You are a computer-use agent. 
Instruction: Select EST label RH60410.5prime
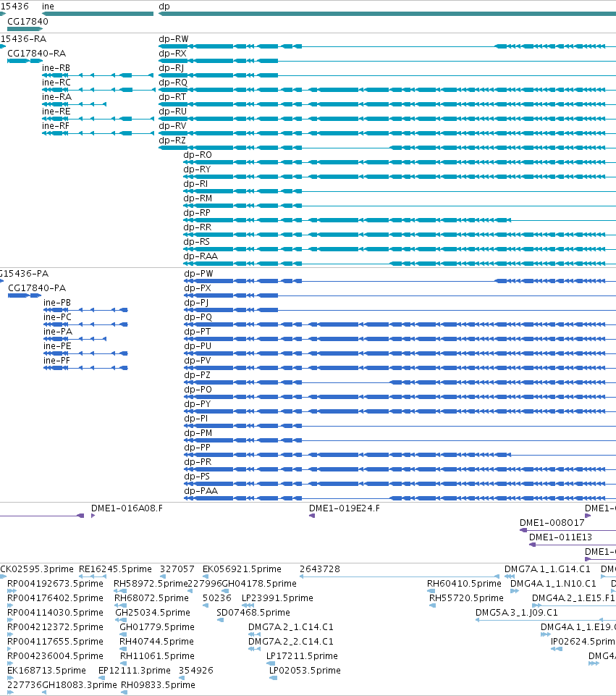(x=464, y=584)
